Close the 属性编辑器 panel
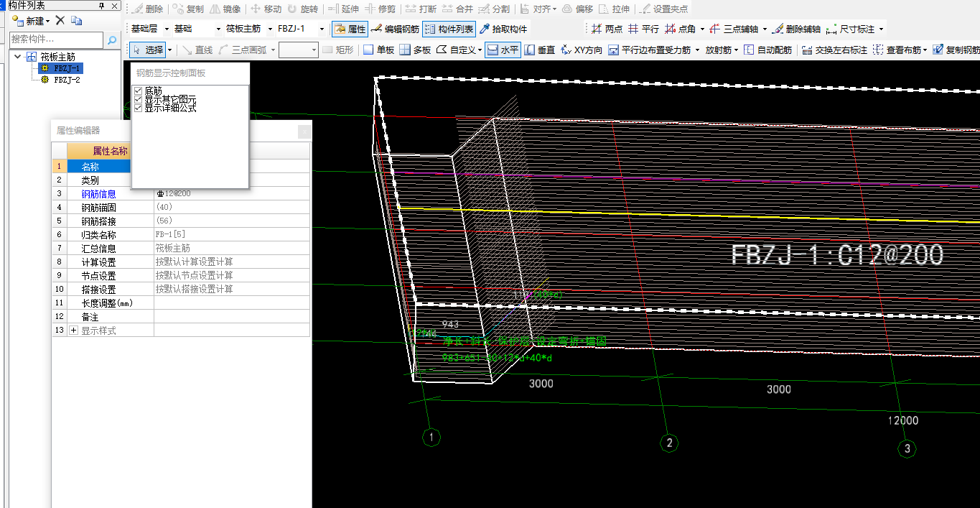This screenshot has height=508, width=980. pyautogui.click(x=304, y=131)
